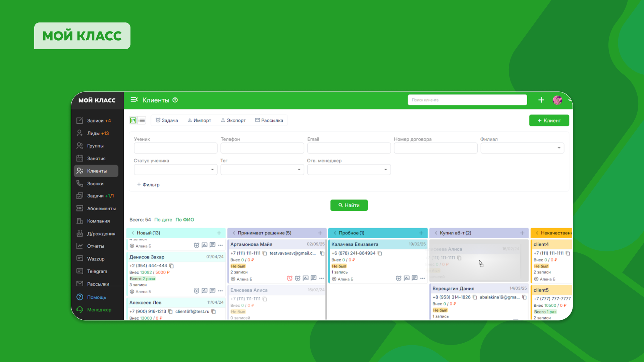The height and width of the screenshot is (362, 644).
Task: Open the Статус ученика dropdown
Action: (x=175, y=169)
